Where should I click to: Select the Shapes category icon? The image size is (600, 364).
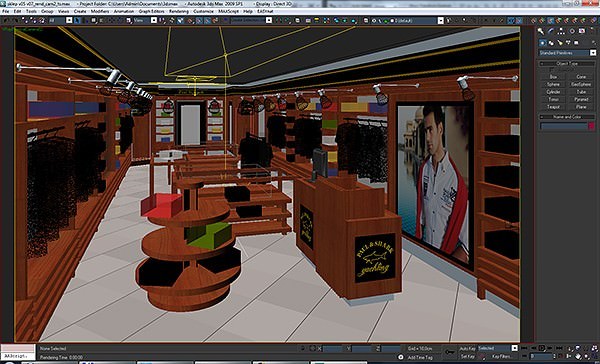(551, 42)
